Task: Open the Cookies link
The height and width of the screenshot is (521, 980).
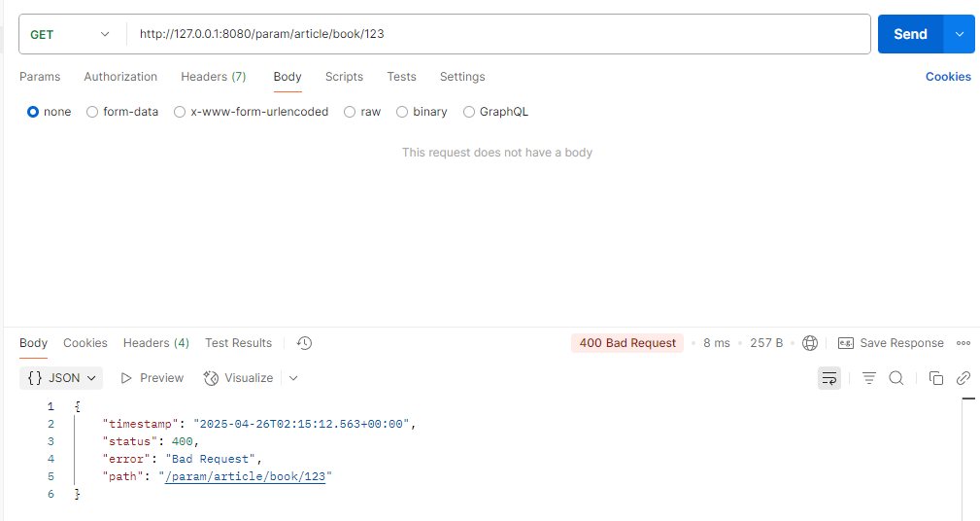Action: click(x=948, y=77)
